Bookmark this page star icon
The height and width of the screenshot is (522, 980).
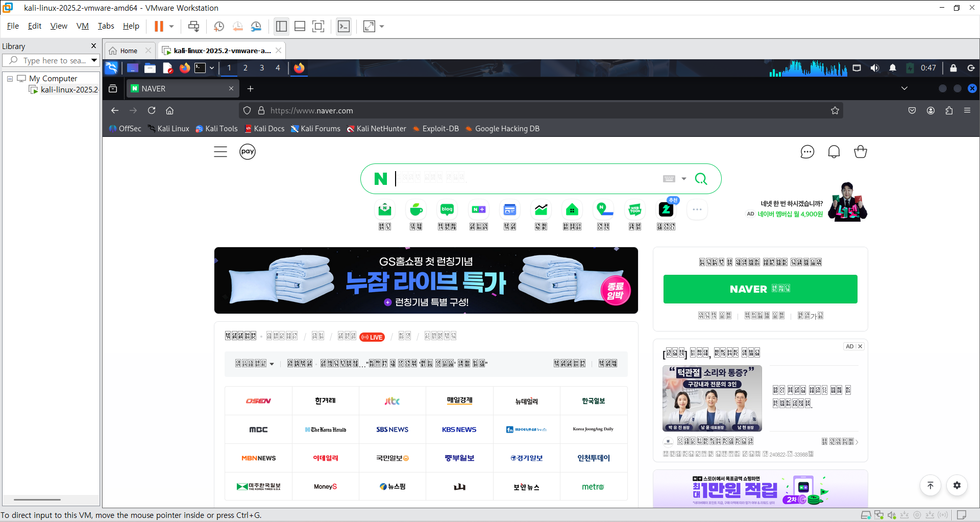[x=835, y=110]
